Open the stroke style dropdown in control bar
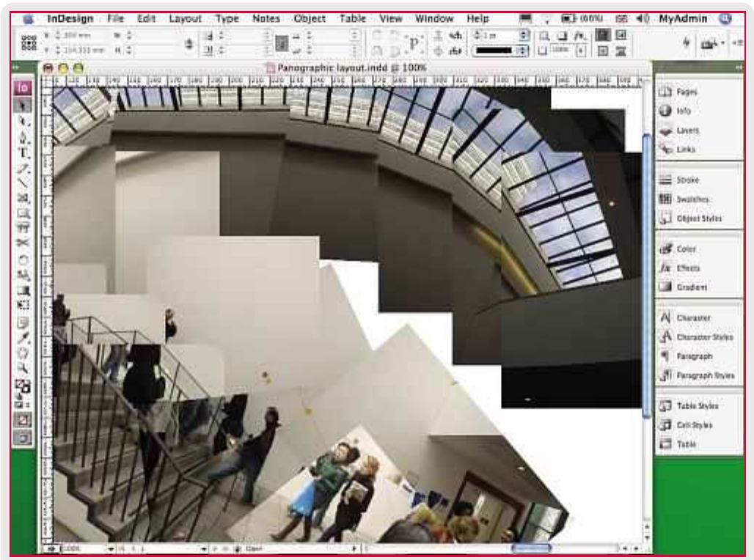Viewport: 754px width, 560px height. tap(524, 51)
